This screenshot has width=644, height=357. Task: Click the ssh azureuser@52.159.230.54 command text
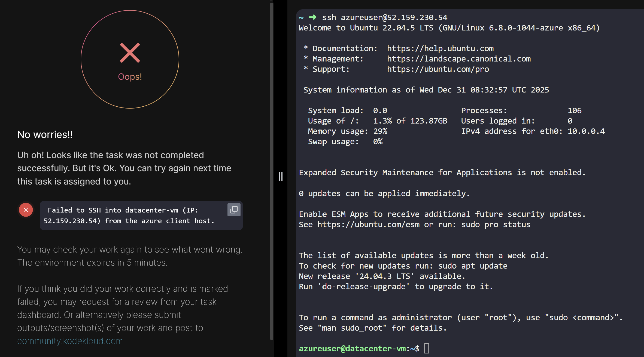(x=385, y=17)
